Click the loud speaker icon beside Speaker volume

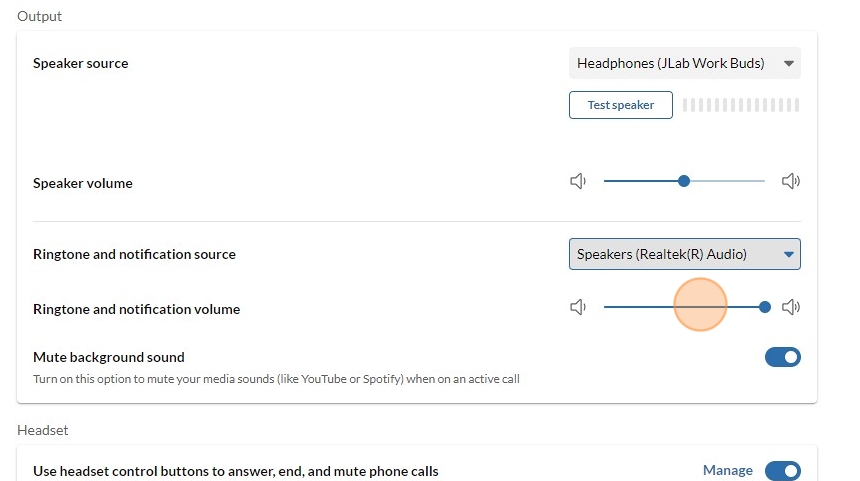pos(791,181)
